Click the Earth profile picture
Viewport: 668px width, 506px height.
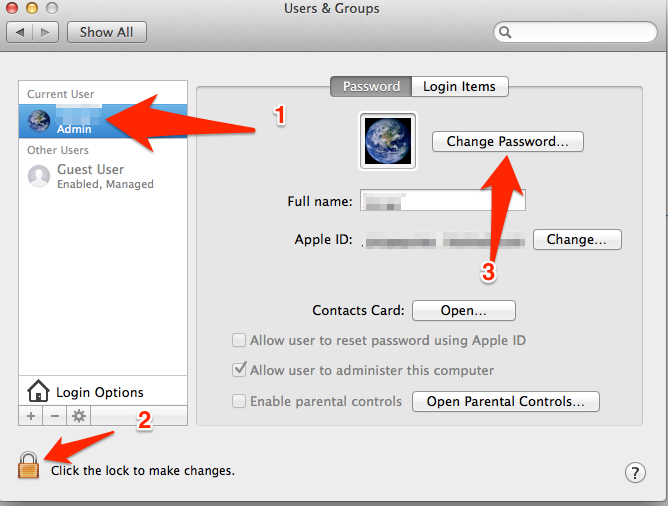click(386, 139)
